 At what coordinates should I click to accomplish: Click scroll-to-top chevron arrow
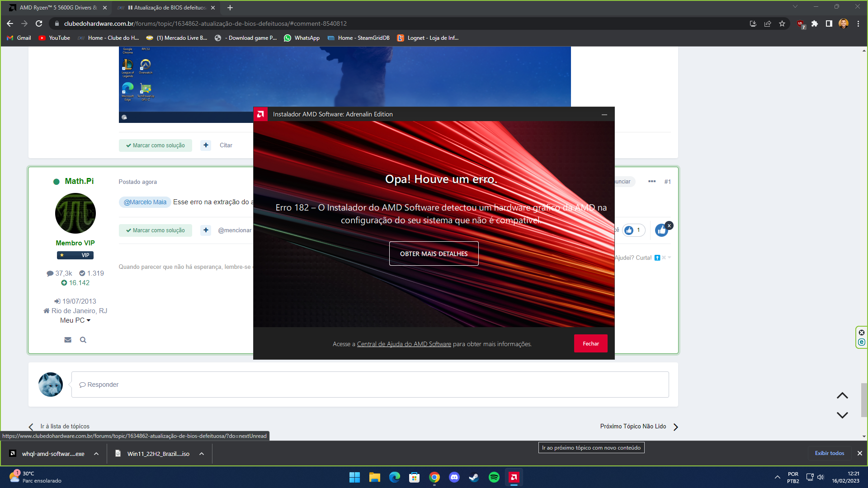click(842, 396)
